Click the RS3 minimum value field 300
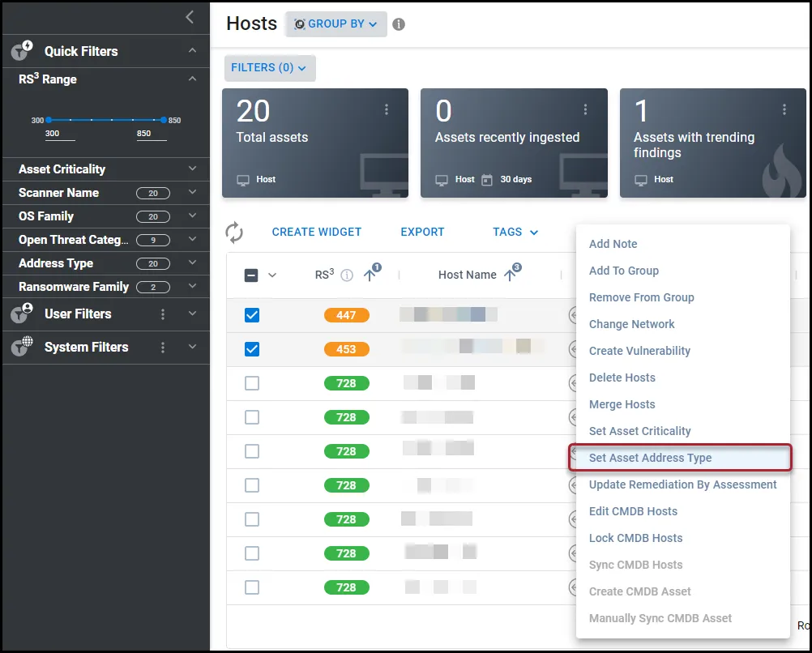This screenshot has height=653, width=812. tap(60, 134)
